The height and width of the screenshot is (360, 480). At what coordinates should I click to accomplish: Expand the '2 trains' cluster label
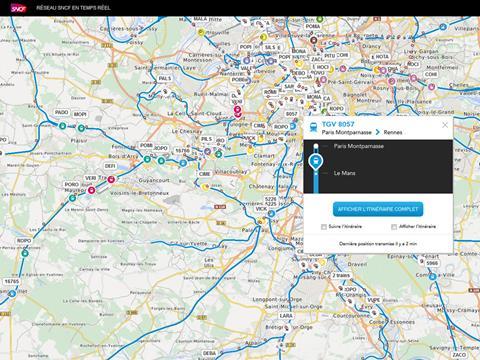click(341, 275)
